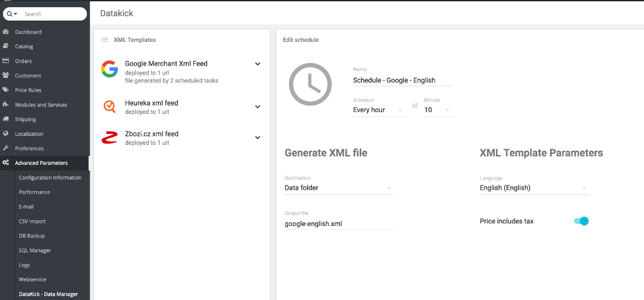
Task: Expand the Heureka xml feed chevron
Action: pyautogui.click(x=258, y=107)
